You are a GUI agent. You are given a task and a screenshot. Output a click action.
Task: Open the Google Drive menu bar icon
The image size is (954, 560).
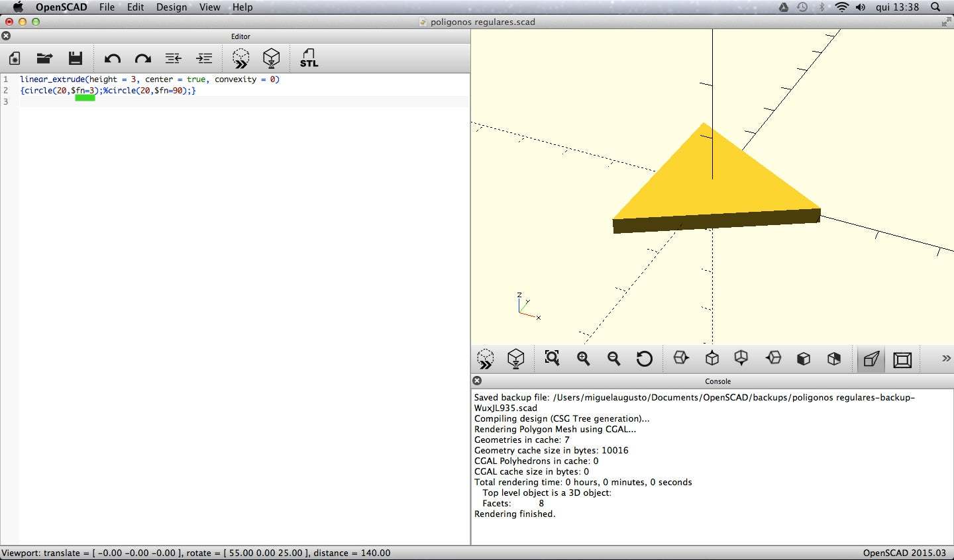(783, 7)
